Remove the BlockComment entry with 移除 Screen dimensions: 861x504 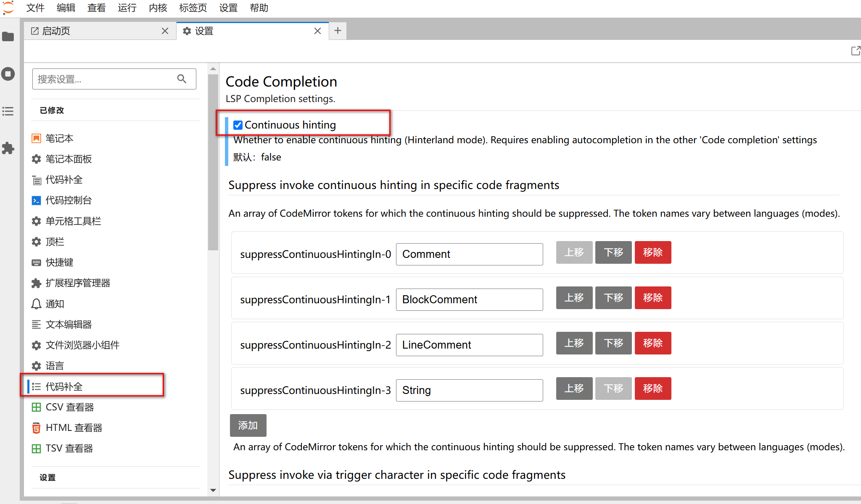652,298
